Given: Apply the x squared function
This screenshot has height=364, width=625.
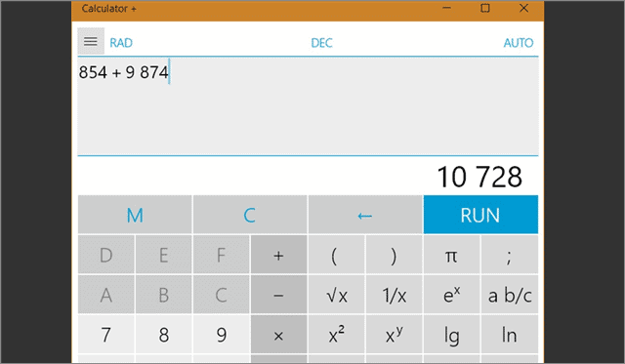Looking at the screenshot, I should (336, 335).
